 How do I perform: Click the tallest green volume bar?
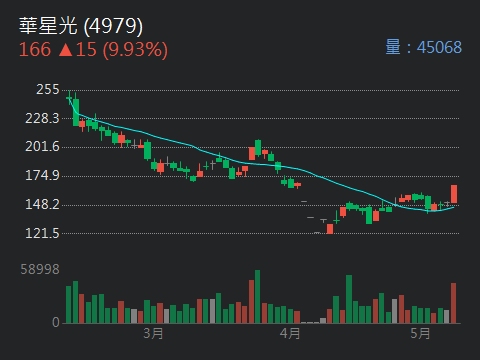coord(257,297)
